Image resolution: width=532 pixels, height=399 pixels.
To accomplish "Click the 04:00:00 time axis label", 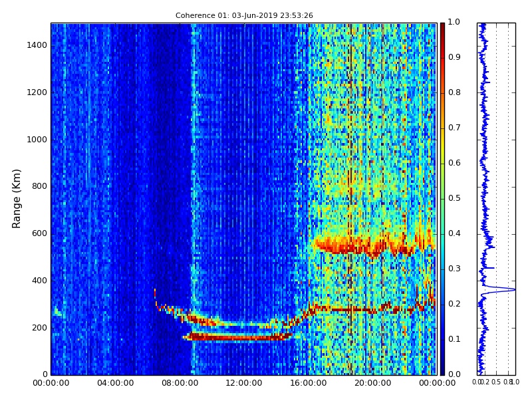I will pyautogui.click(x=115, y=383).
